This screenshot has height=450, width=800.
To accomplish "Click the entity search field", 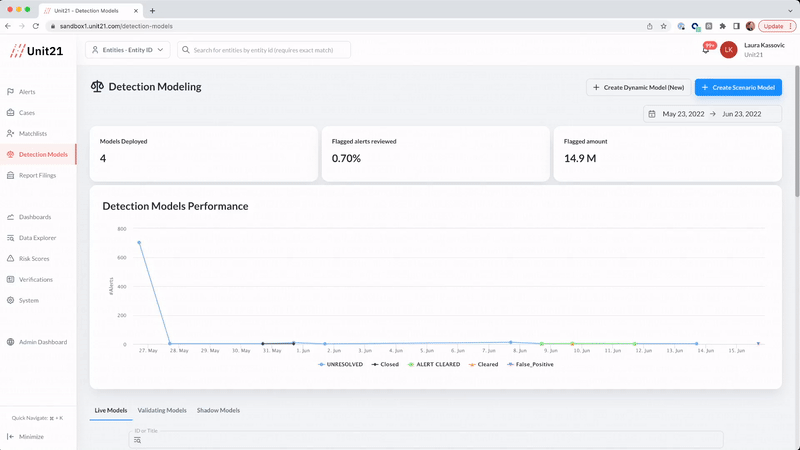I will point(264,50).
